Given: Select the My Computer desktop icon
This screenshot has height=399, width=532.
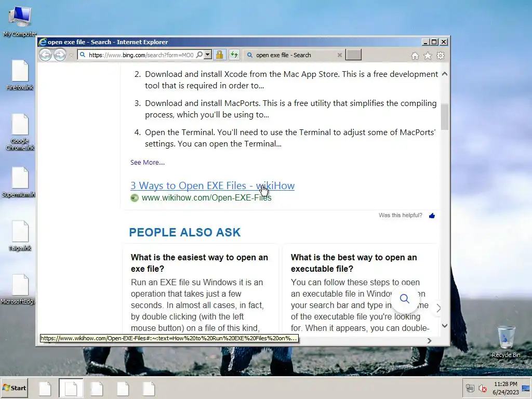Looking at the screenshot, I should (x=20, y=22).
